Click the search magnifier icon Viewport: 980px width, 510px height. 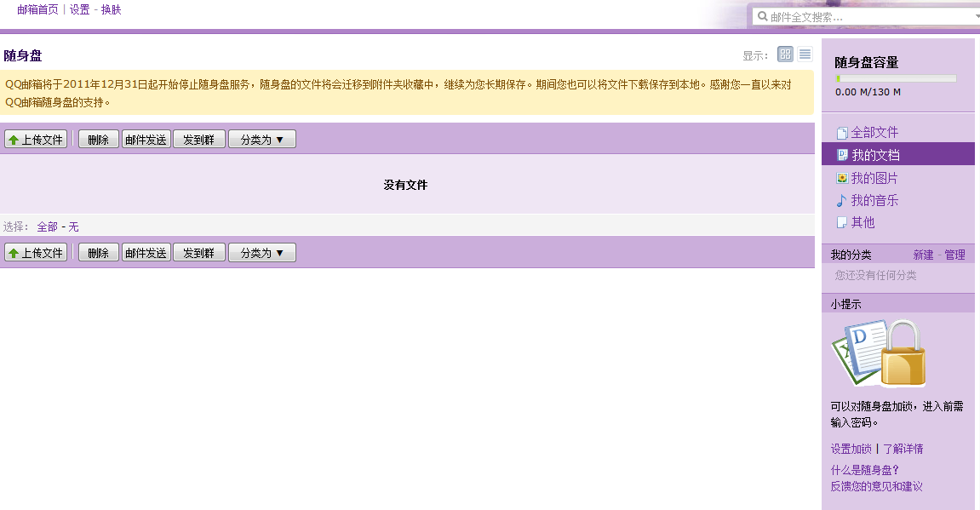point(763,16)
